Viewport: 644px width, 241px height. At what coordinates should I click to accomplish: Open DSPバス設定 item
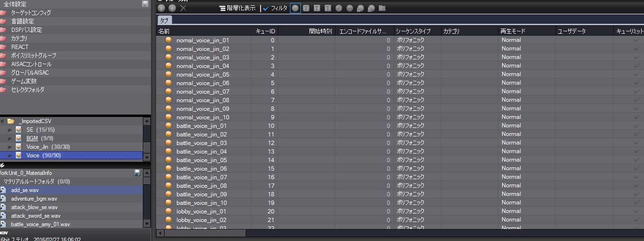pyautogui.click(x=27, y=29)
